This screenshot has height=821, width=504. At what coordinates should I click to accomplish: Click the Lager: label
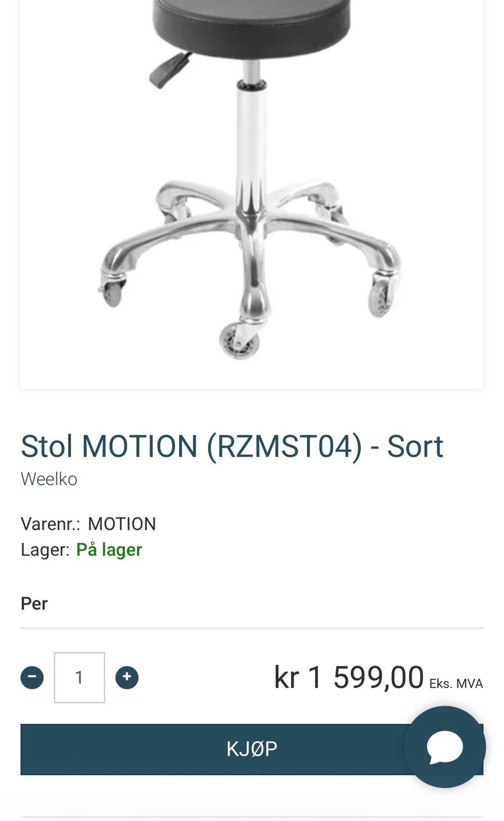(45, 550)
